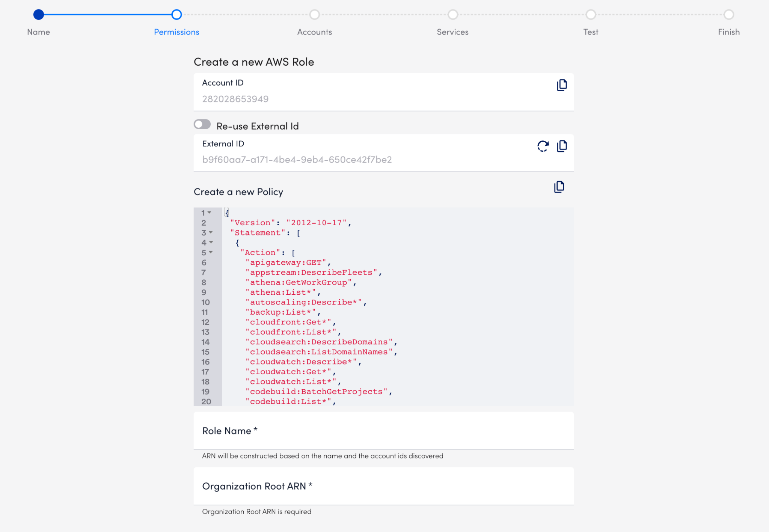This screenshot has width=769, height=532.
Task: Copy the policy JSON to clipboard
Action: (x=559, y=187)
